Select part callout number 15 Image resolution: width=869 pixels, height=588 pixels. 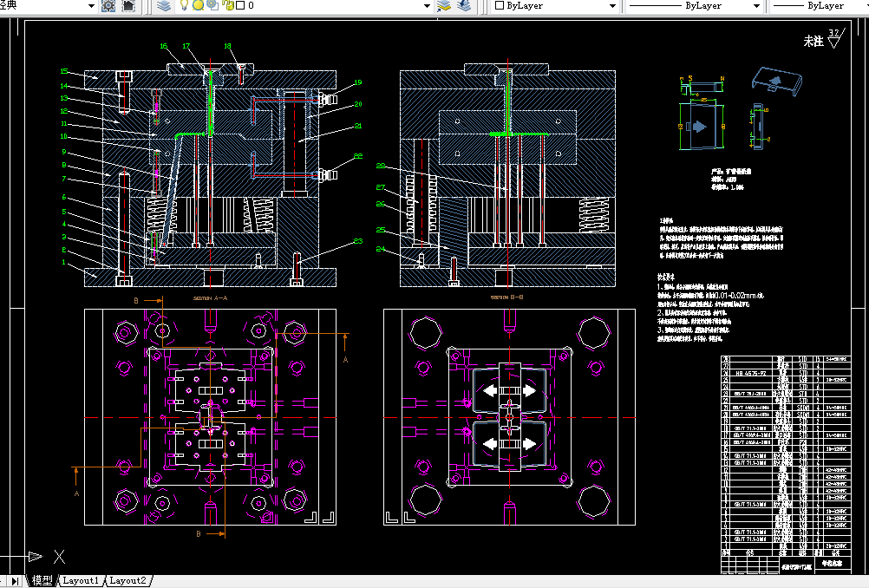point(64,71)
